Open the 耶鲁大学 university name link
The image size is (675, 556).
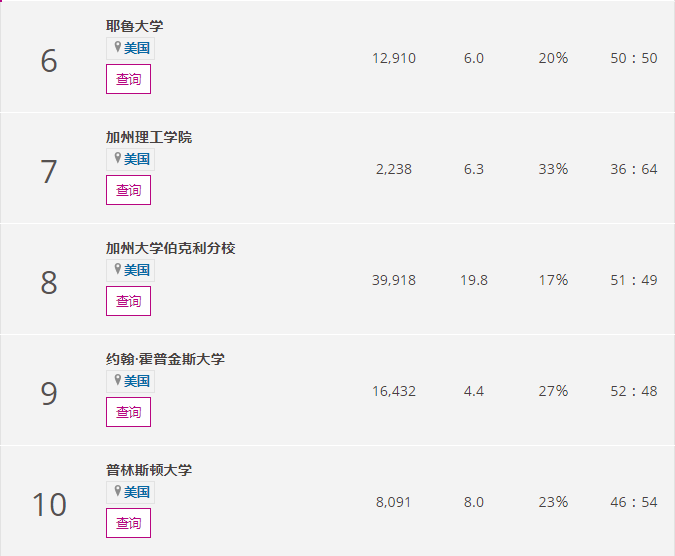click(x=134, y=26)
